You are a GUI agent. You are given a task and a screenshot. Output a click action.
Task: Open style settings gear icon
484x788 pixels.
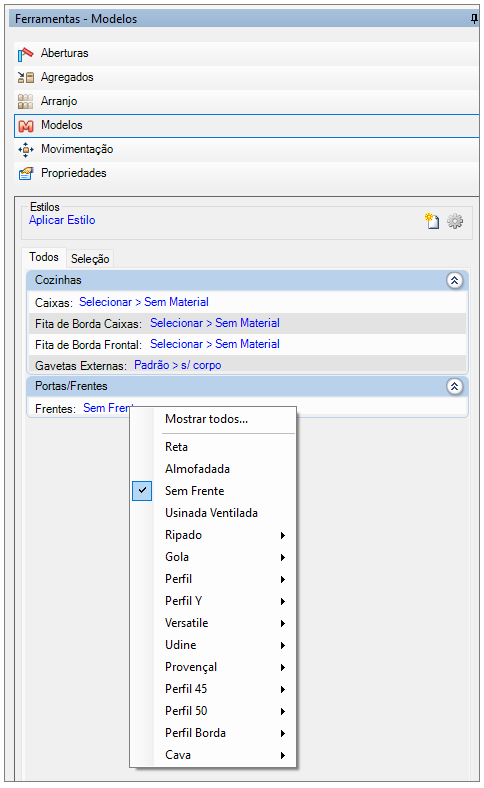coord(455,221)
